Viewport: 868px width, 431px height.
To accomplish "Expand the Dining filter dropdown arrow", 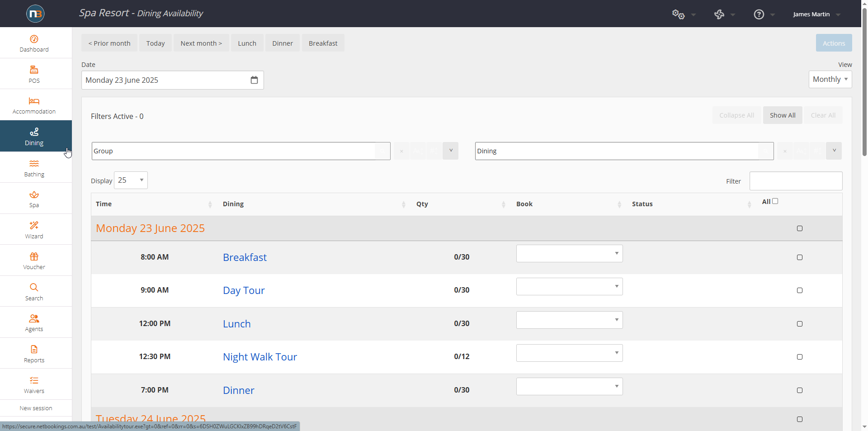I will (834, 151).
